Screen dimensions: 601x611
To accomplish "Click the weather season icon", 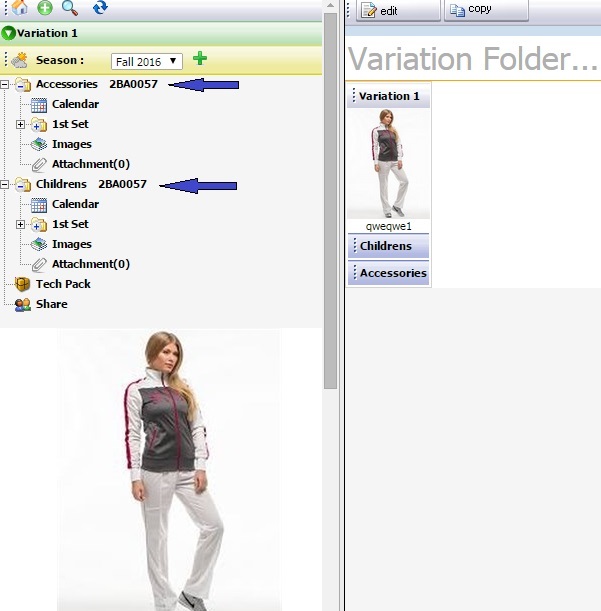I will pyautogui.click(x=19, y=60).
